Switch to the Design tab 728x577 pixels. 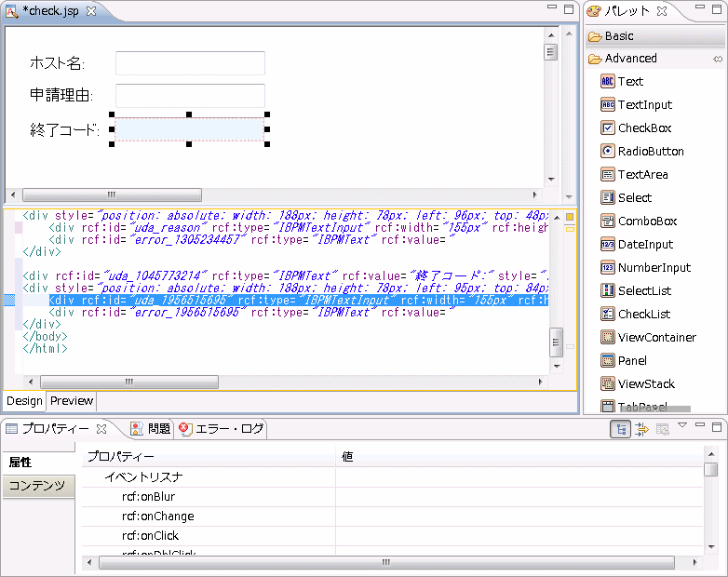24,400
